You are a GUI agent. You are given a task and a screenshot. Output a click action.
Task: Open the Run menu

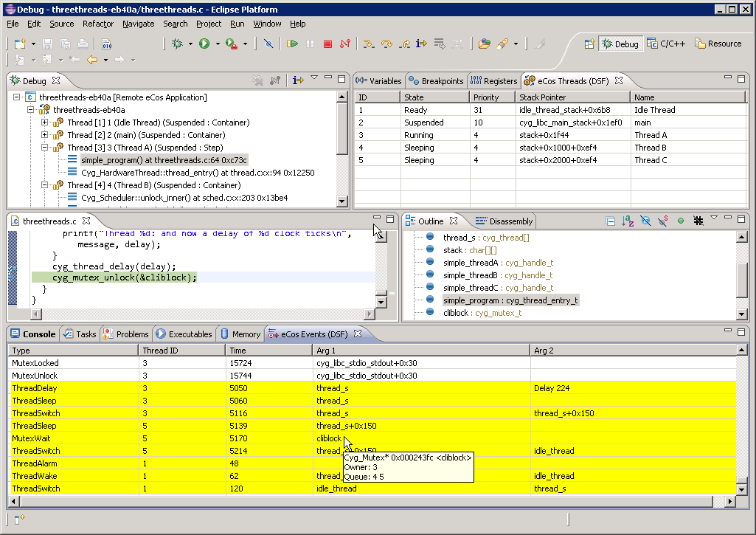pyautogui.click(x=237, y=24)
